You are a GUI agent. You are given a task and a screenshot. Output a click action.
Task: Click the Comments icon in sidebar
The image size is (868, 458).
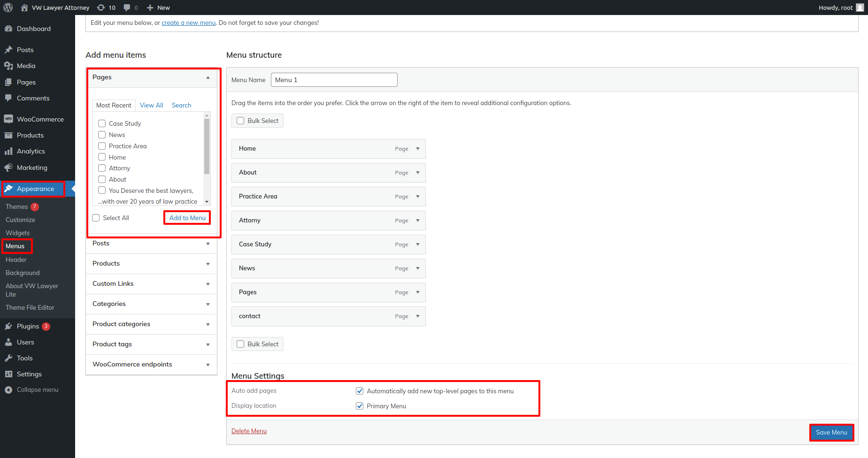pyautogui.click(x=8, y=98)
